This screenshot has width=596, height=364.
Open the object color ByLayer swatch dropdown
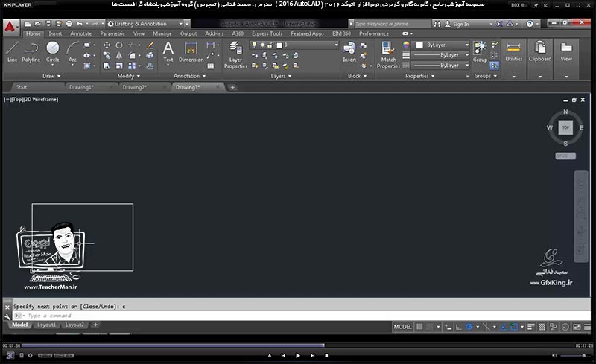441,45
